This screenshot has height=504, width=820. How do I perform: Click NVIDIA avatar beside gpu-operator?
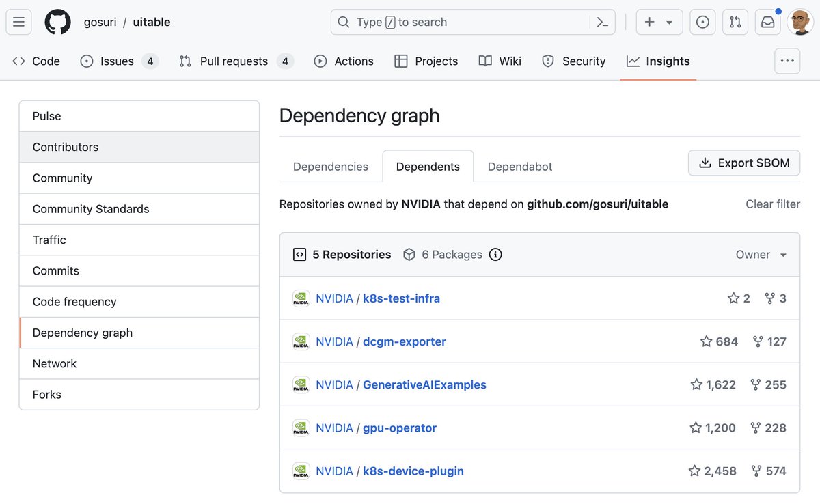[x=301, y=428]
